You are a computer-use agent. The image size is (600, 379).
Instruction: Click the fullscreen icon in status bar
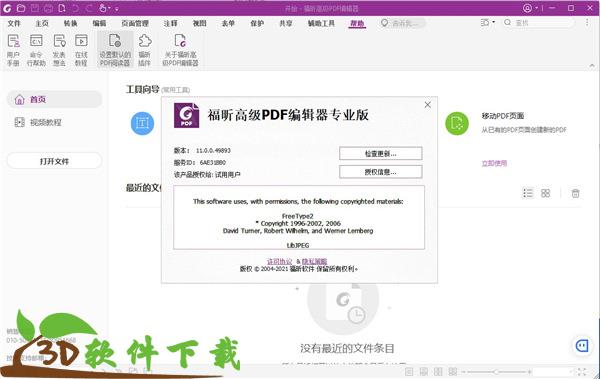click(x=582, y=371)
